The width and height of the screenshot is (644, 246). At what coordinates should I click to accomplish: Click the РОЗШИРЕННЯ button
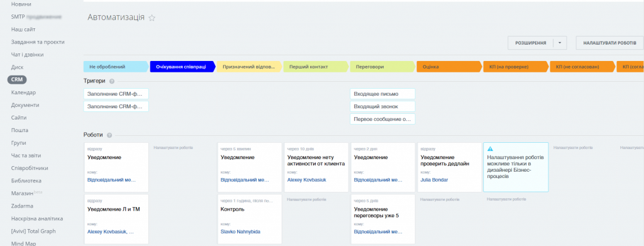click(531, 43)
